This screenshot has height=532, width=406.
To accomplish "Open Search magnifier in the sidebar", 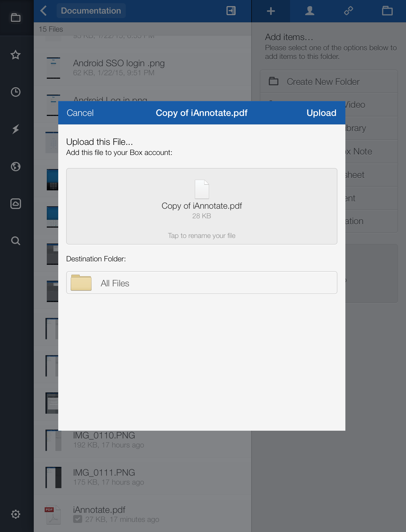I will coord(16,241).
